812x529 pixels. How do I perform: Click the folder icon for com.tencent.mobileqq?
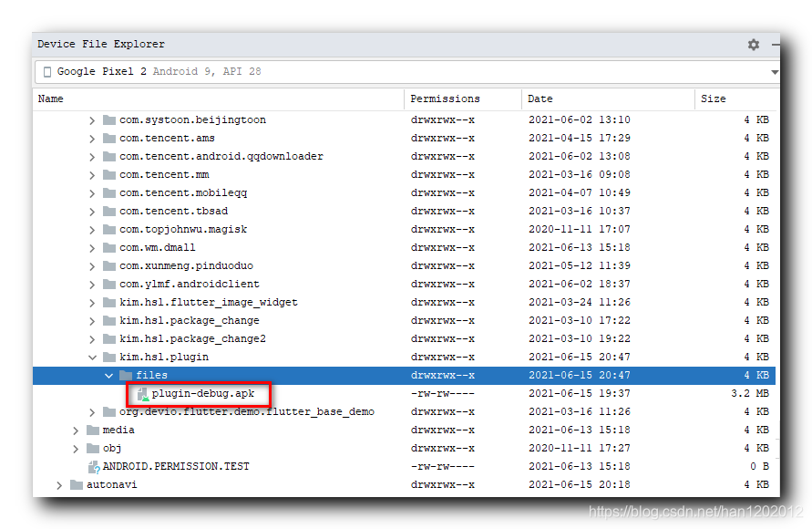pyautogui.click(x=109, y=192)
